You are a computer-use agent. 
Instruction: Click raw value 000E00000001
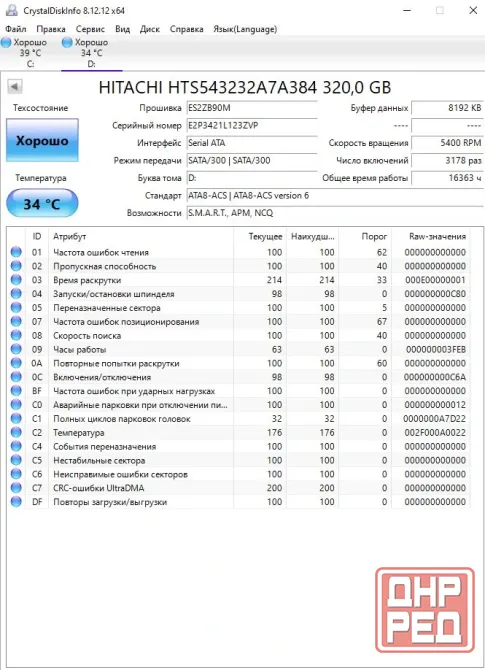pos(435,280)
